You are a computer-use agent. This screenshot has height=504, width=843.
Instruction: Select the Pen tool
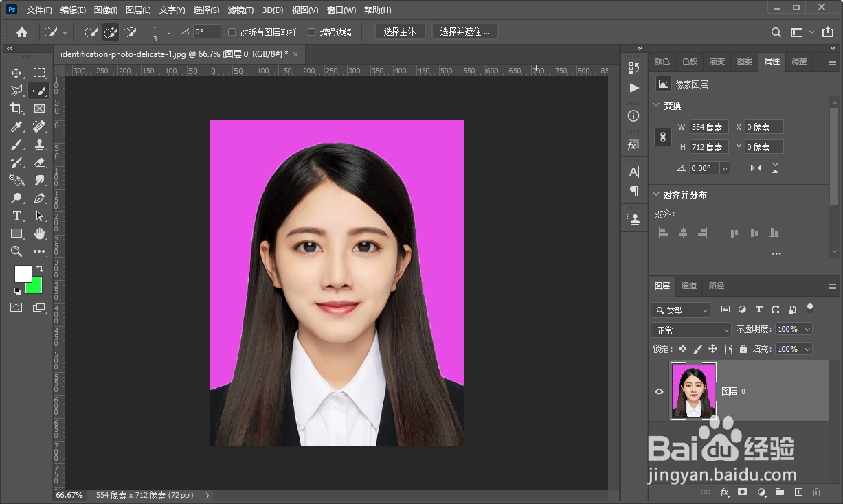(39, 198)
